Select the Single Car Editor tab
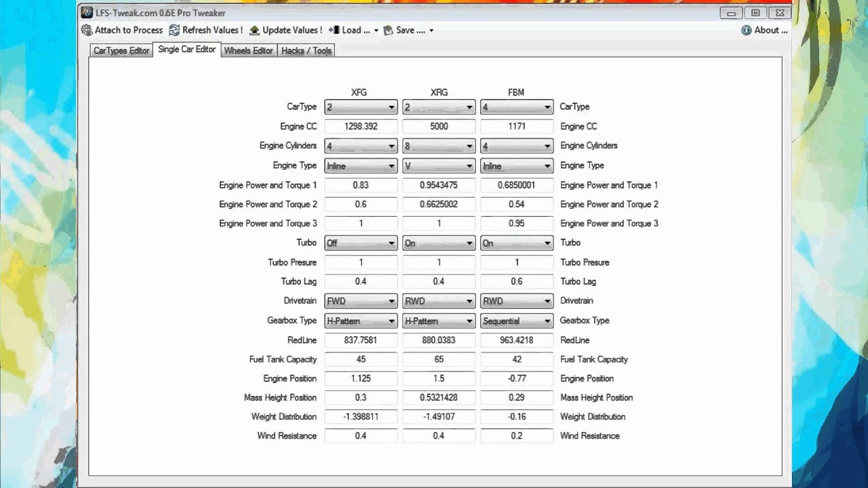 click(x=187, y=49)
